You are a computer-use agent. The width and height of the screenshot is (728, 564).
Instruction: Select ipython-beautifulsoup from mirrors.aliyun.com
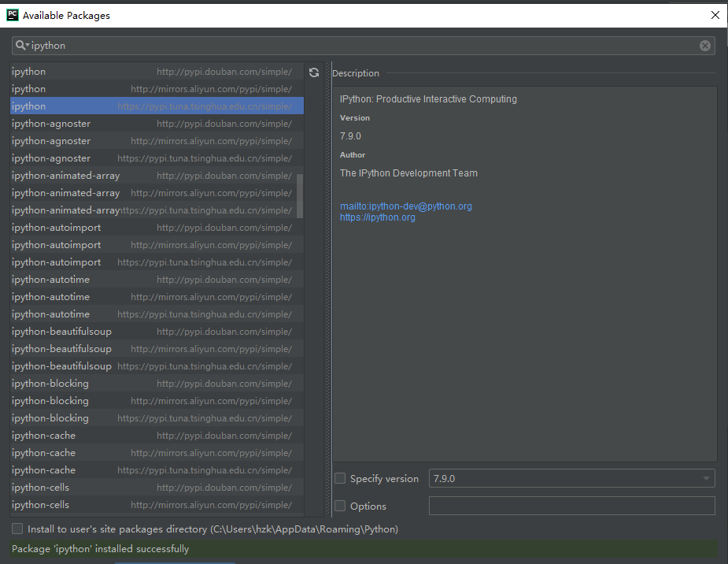pos(157,349)
